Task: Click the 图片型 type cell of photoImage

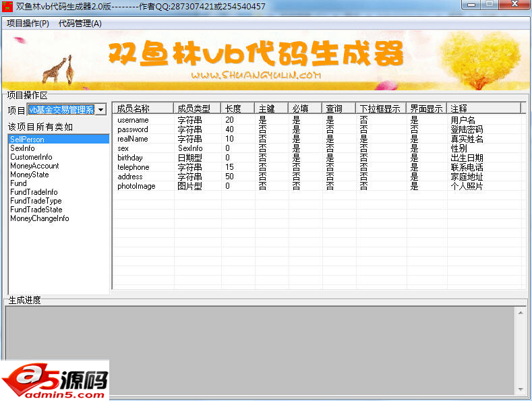Action: pos(189,186)
